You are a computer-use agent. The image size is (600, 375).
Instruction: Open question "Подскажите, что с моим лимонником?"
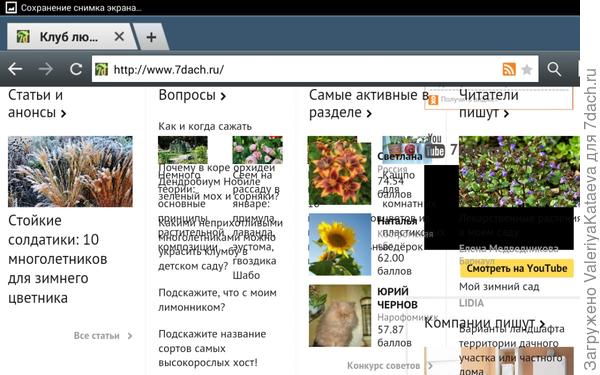(217, 300)
